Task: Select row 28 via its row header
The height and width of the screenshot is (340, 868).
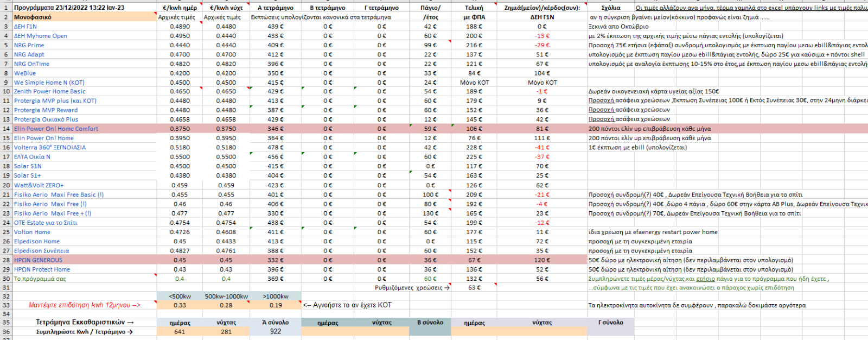Action: pyautogui.click(x=6, y=260)
